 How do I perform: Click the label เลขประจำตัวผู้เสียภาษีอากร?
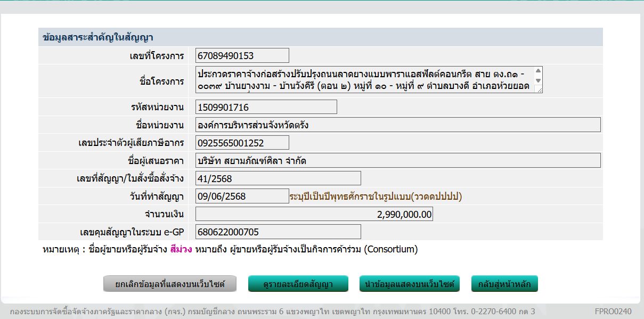pos(131,143)
